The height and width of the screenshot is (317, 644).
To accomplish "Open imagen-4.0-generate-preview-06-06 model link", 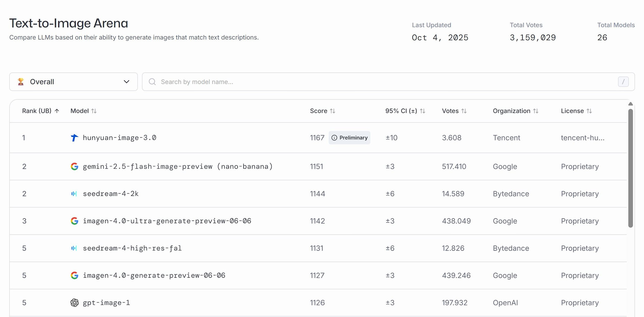I will pos(154,276).
